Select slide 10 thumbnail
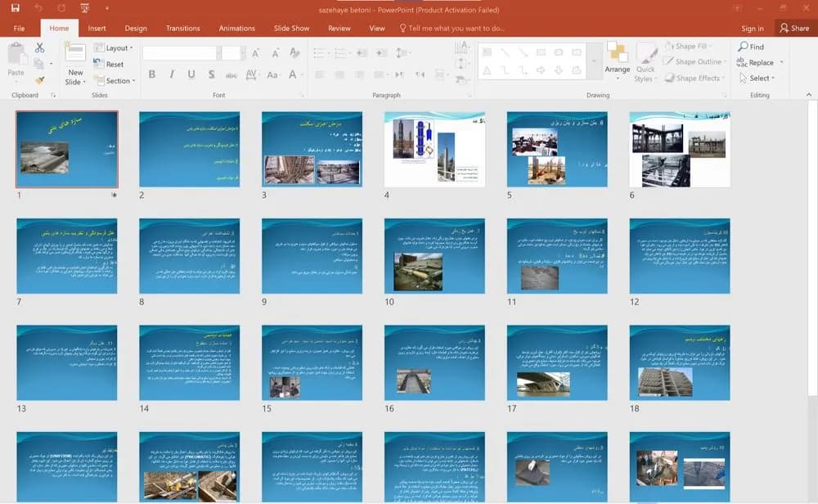Viewport: 818px width, 504px height. [434, 255]
